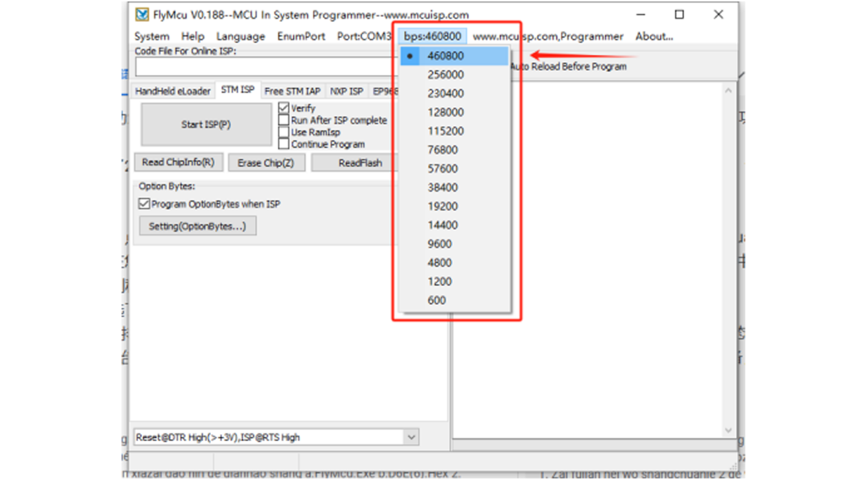Viewport: 868px width, 481px height.
Task: Select 256000 baud rate
Action: [x=455, y=74]
